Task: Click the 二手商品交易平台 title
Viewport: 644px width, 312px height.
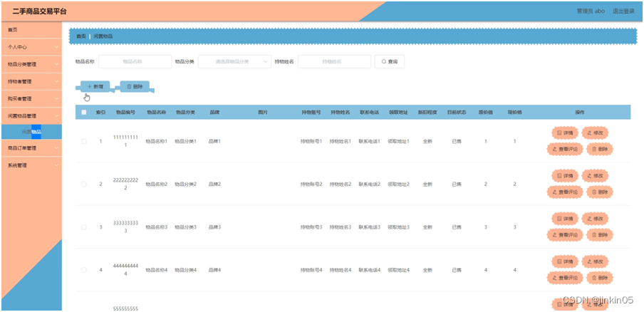Action: point(39,11)
